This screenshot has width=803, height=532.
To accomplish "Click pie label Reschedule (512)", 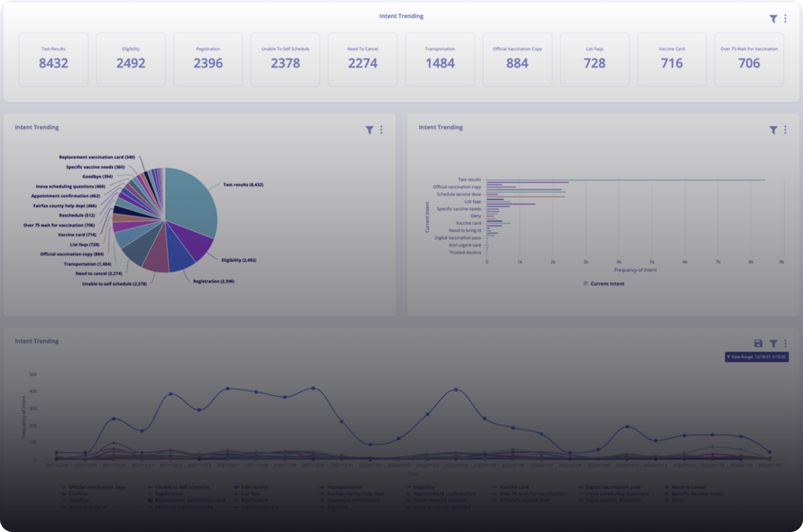I will [x=77, y=215].
